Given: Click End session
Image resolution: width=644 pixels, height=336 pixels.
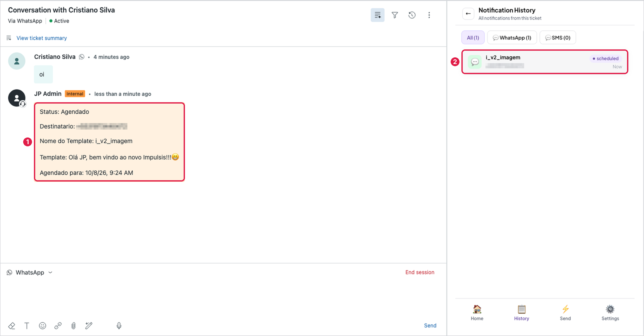Looking at the screenshot, I should (x=420, y=272).
